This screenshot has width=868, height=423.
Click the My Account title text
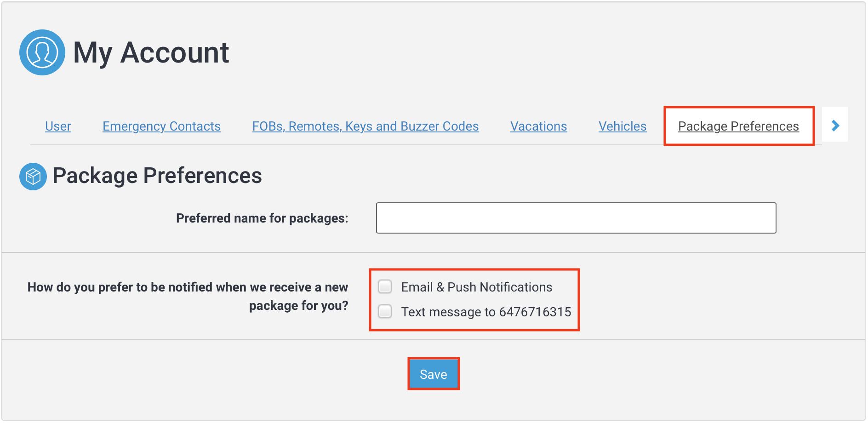(x=152, y=52)
